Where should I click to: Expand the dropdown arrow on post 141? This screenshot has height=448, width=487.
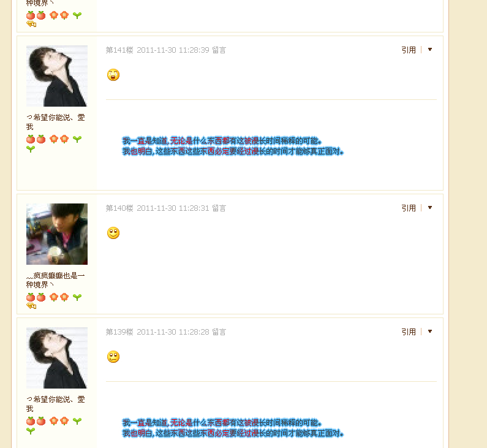click(x=430, y=50)
